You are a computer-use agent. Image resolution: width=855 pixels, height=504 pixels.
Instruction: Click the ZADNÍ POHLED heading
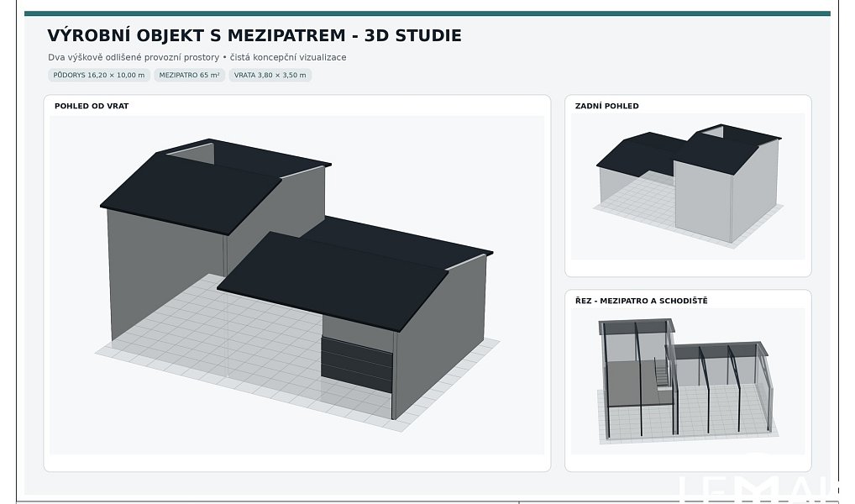(607, 106)
